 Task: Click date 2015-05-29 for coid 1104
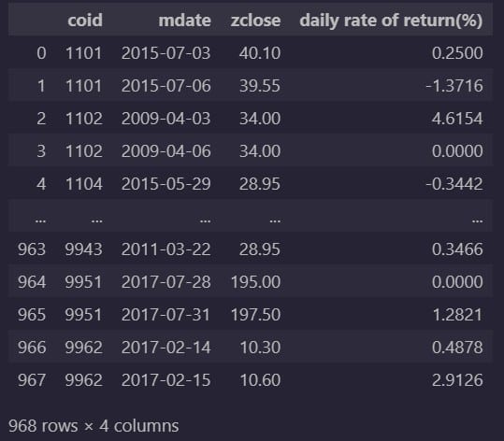click(166, 184)
